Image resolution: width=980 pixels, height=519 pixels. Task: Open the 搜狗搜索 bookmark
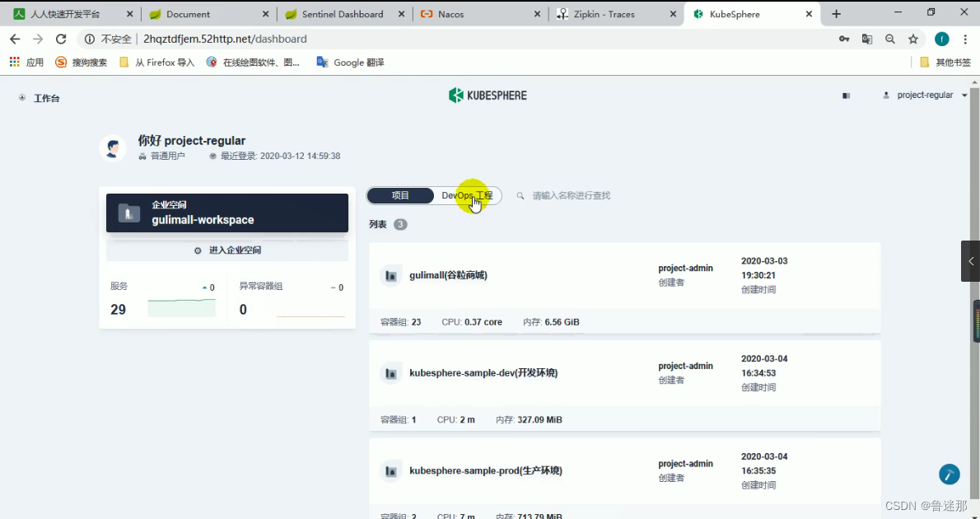[82, 63]
